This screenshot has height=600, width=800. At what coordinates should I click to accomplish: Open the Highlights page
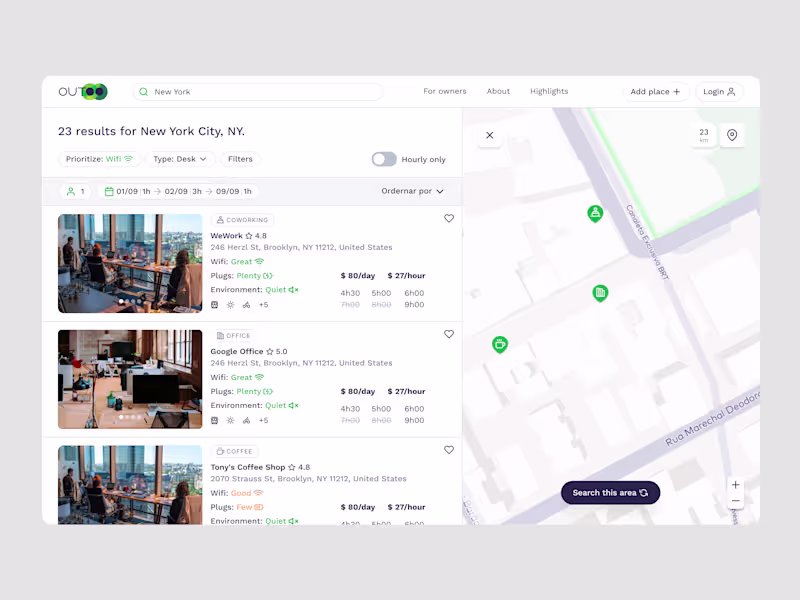tap(548, 91)
